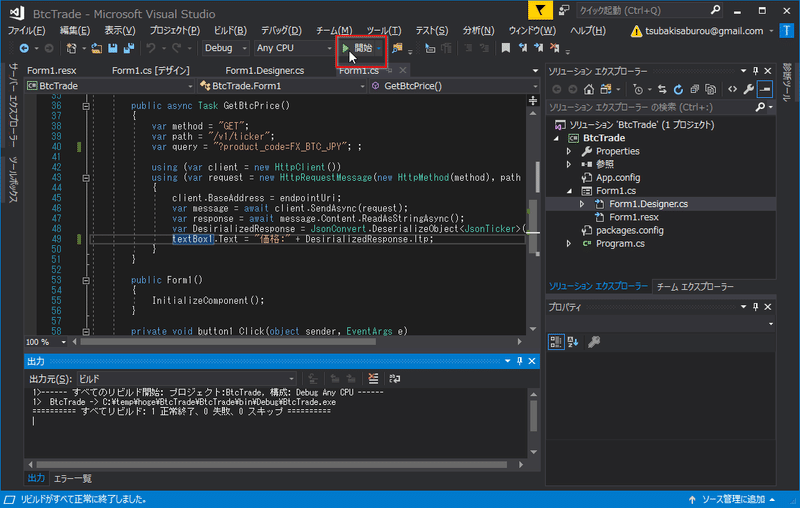
Task: Expand the 参照 (References) node
Action: 568,165
